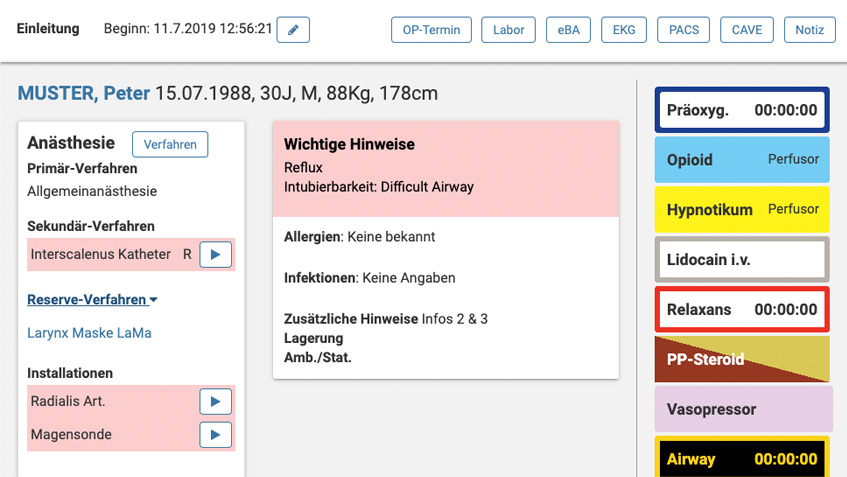Click the Magensonde play icon
The width and height of the screenshot is (847, 477).
point(215,435)
